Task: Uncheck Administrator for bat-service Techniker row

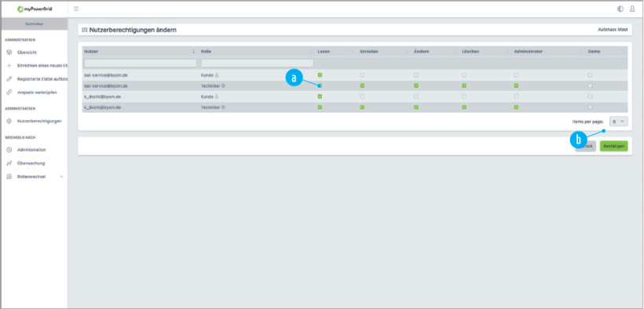Action: (x=516, y=85)
